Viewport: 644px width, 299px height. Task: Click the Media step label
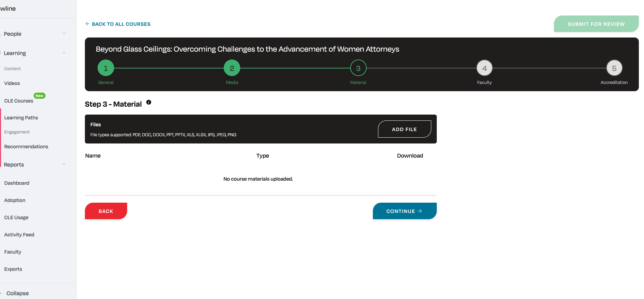pyautogui.click(x=232, y=82)
